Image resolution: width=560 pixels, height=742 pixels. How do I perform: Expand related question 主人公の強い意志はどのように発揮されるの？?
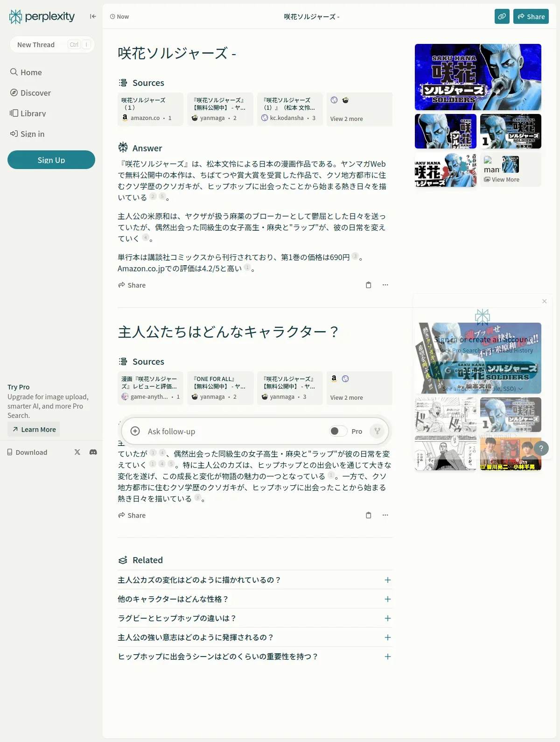point(255,637)
